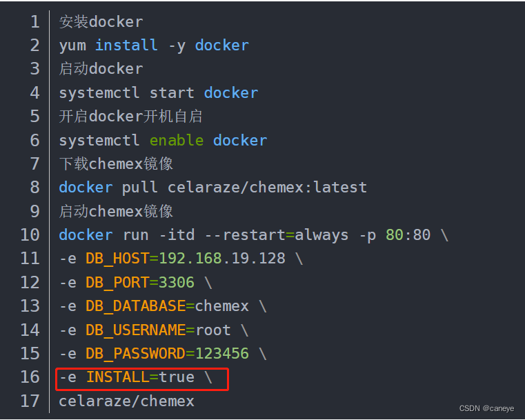Click the DB_PORT=3306 line
This screenshot has height=420, width=525.
pos(135,282)
